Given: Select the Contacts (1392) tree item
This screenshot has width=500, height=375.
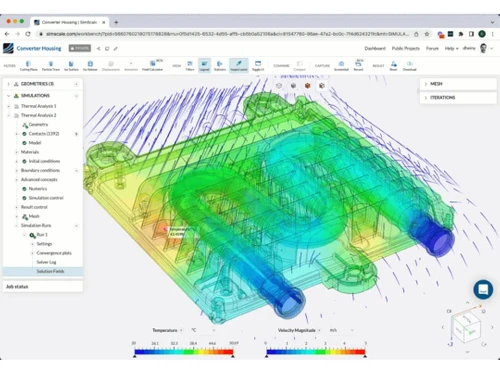Looking at the screenshot, I should click(x=44, y=134).
